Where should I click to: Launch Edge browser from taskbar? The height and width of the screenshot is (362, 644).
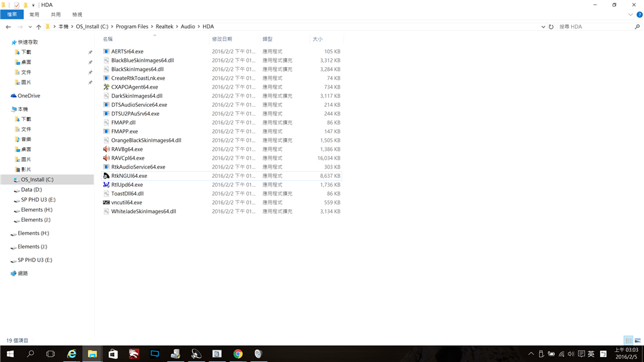(72, 354)
